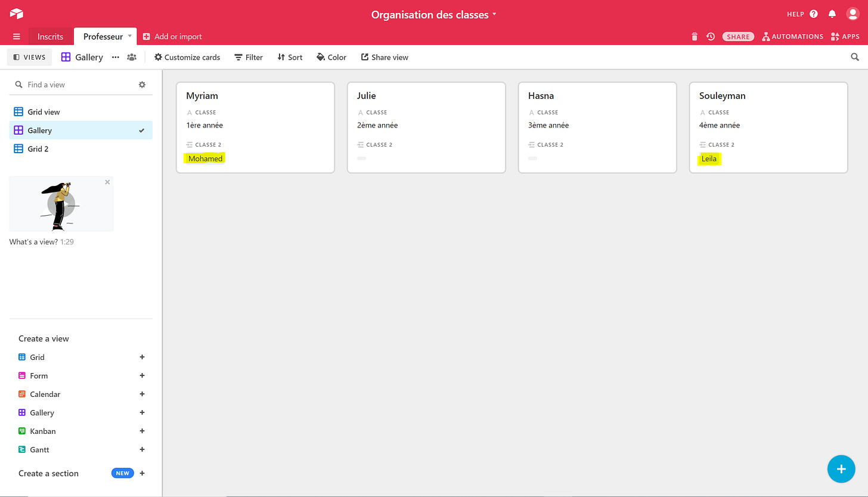
Task: Open the Sort menu
Action: pos(290,57)
